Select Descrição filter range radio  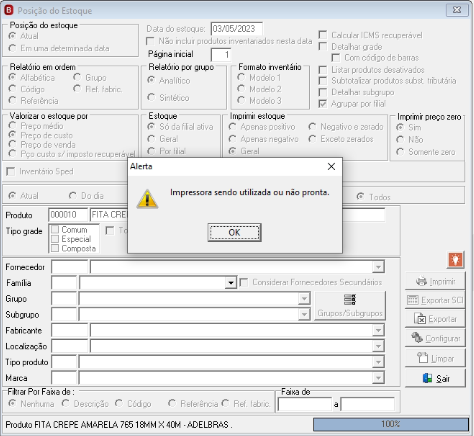[66, 403]
